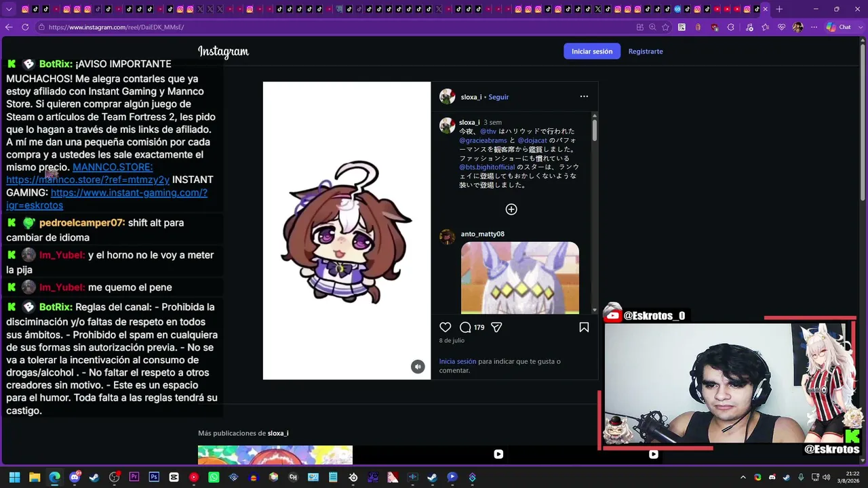
Task: Open Adobe Premiere Pro from the taskbar
Action: 134,477
